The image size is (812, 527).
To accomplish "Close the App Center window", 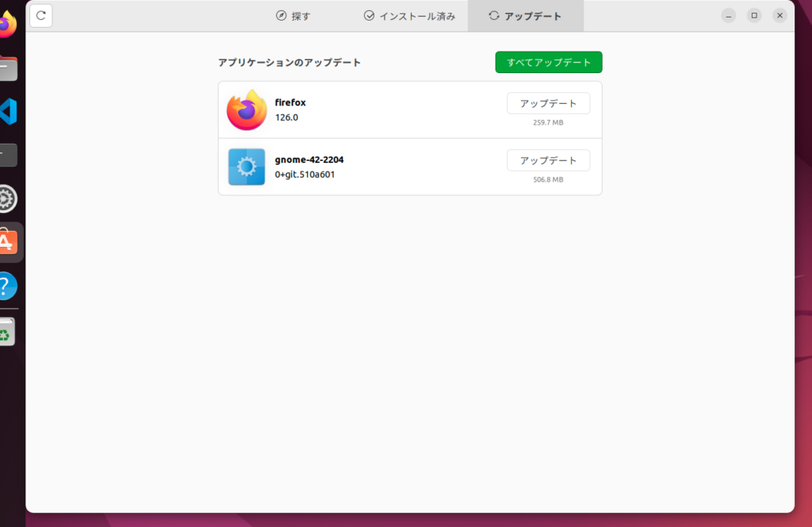I will tap(780, 16).
